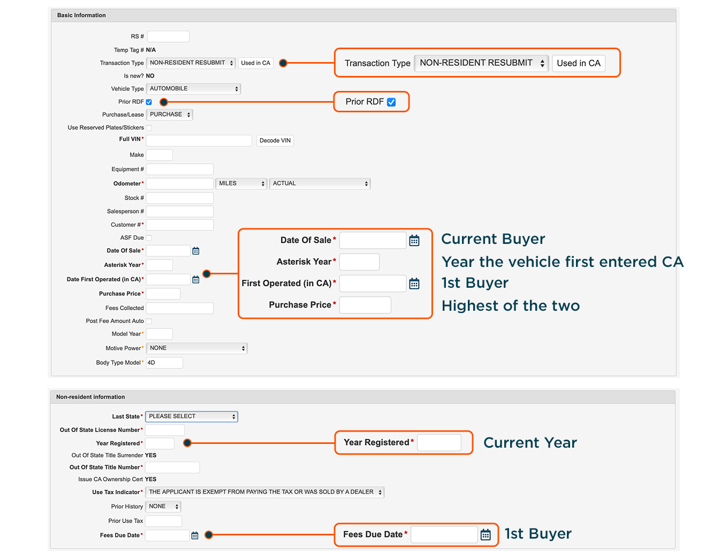Open the Date Of Sale calendar picker
This screenshot has height=560, width=728.
tap(196, 251)
